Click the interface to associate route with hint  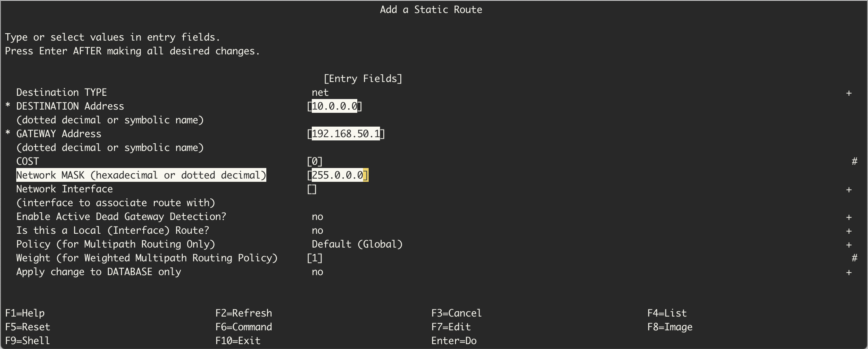(x=116, y=203)
